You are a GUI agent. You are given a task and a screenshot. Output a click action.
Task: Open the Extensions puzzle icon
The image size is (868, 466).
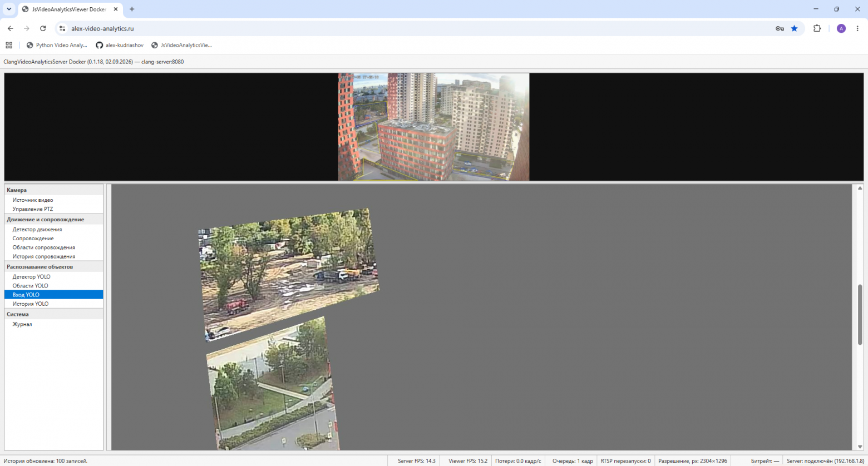(x=817, y=28)
